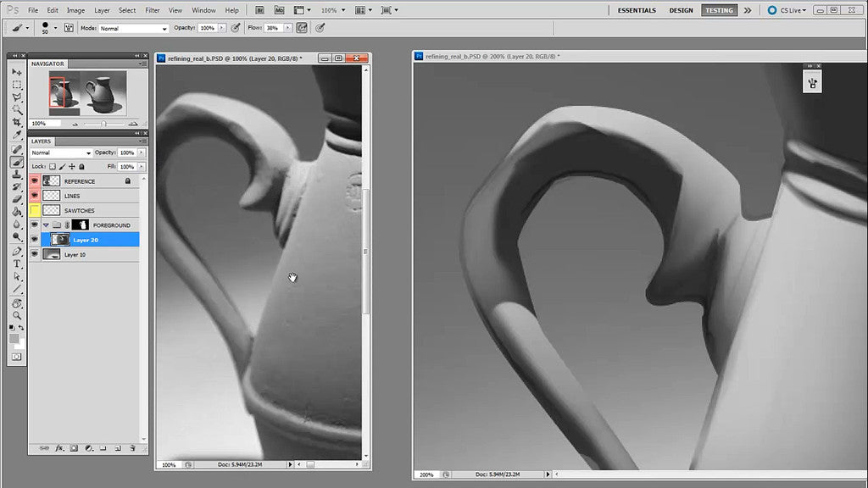
Task: Toggle Quick Mask mode
Action: [x=17, y=357]
